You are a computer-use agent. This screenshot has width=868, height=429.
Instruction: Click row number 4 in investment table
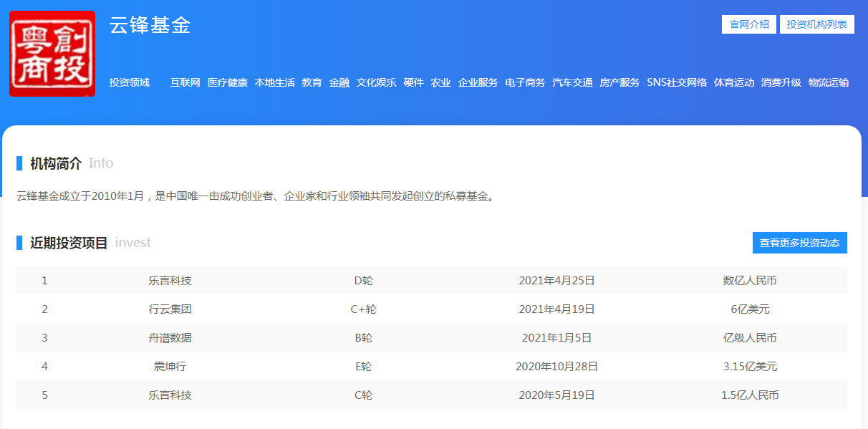[44, 366]
